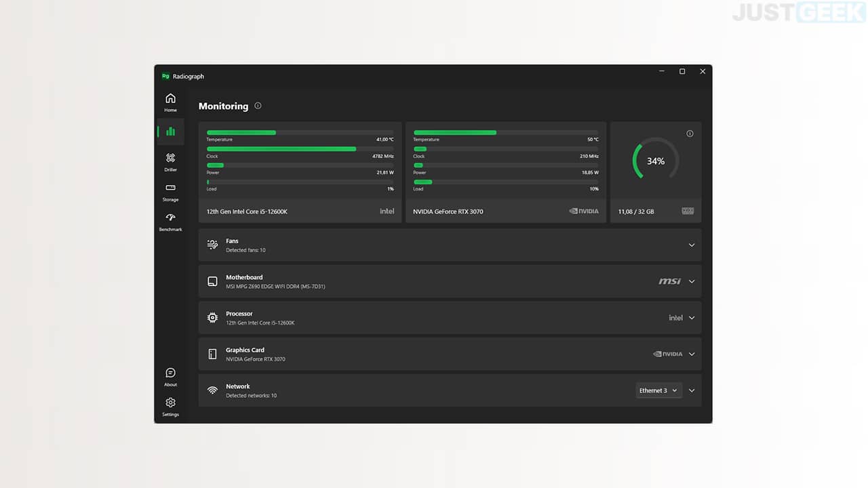Image resolution: width=868 pixels, height=488 pixels.
Task: Click the Radiograph Rg app logo
Action: click(x=165, y=76)
